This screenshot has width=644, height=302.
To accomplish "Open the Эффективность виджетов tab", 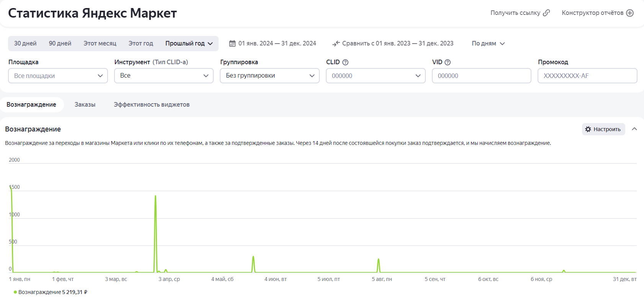I will 152,105.
